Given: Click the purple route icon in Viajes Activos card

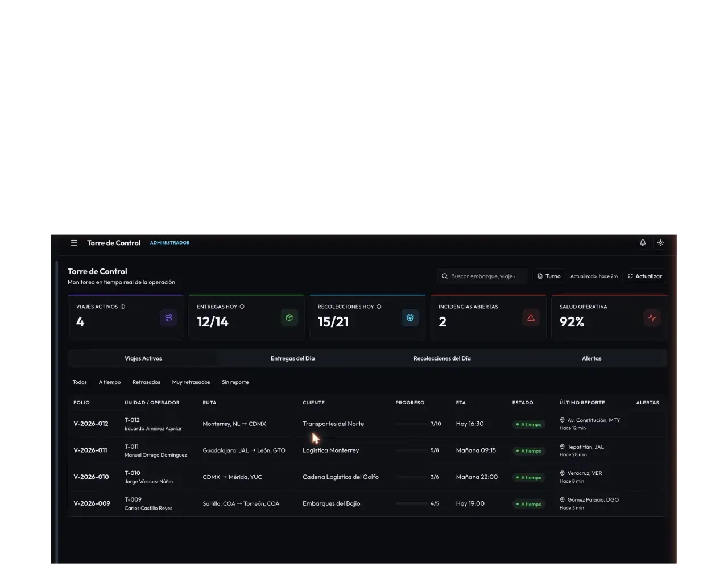Looking at the screenshot, I should [x=168, y=318].
